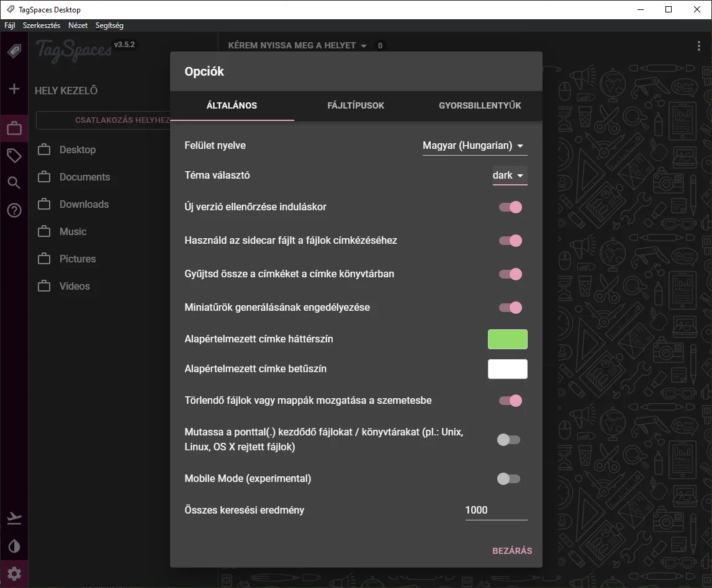Open the Szerkesztés menu

42,25
